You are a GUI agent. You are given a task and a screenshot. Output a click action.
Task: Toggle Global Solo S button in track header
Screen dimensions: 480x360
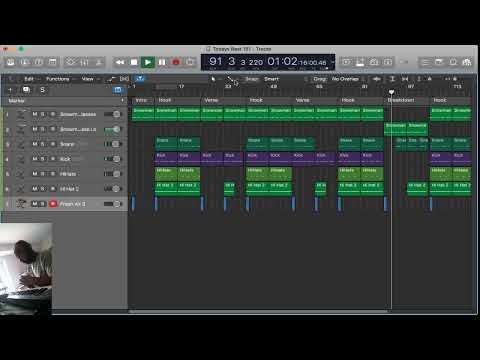(42, 90)
